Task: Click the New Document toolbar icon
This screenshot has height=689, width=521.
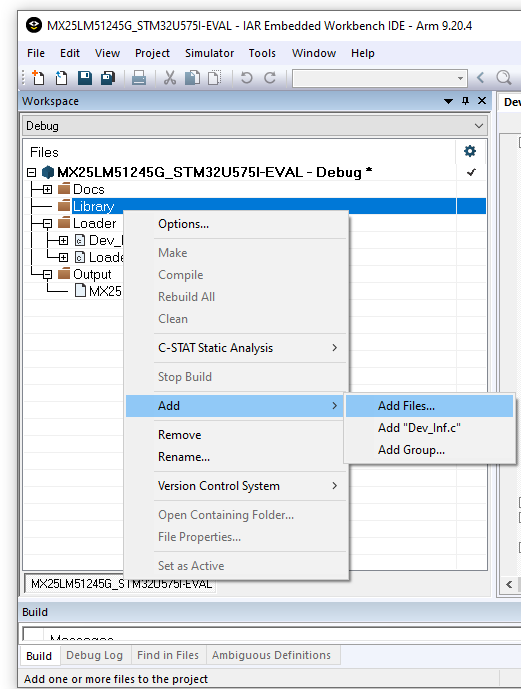Action: pyautogui.click(x=38, y=78)
